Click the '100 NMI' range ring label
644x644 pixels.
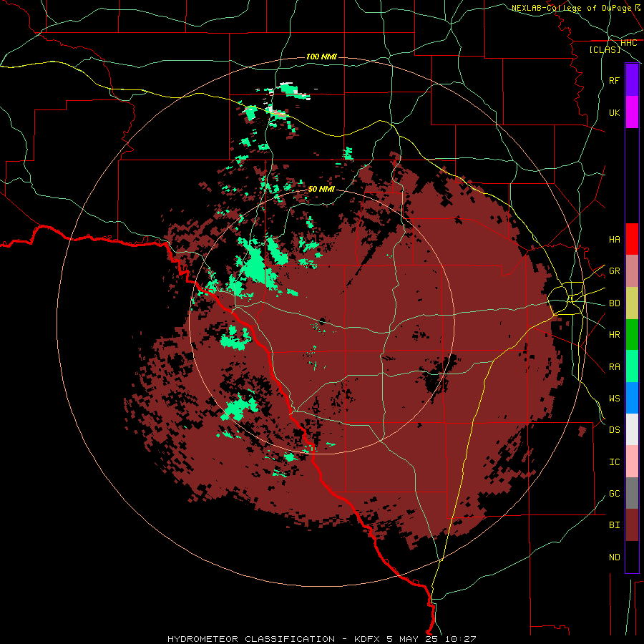coord(321,57)
